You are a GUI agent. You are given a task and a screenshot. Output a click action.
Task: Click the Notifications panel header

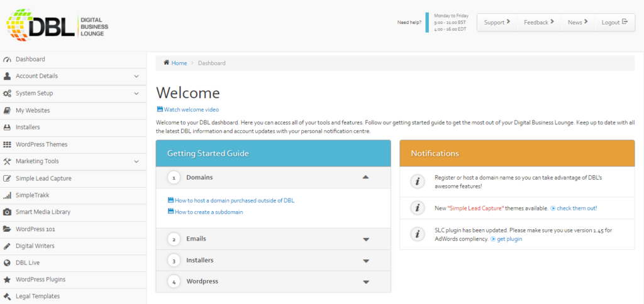pyautogui.click(x=517, y=153)
